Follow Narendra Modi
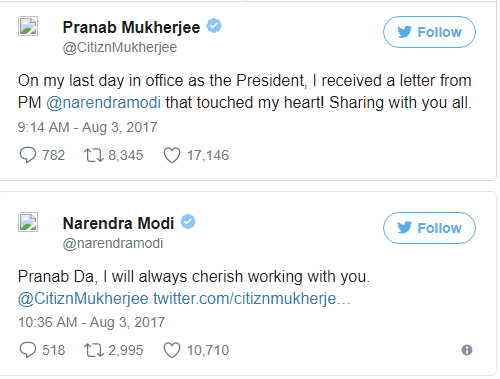 tap(429, 228)
